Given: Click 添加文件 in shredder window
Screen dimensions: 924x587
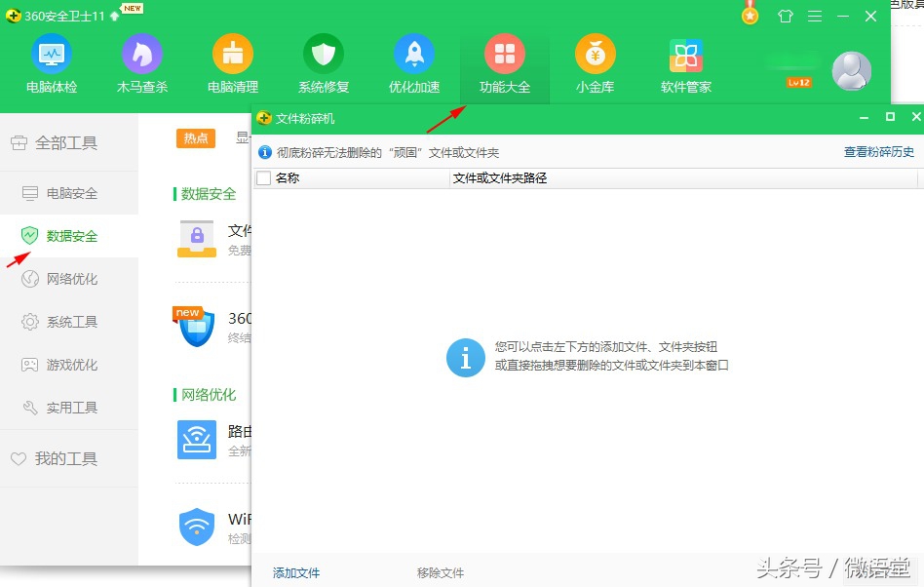Looking at the screenshot, I should (296, 572).
